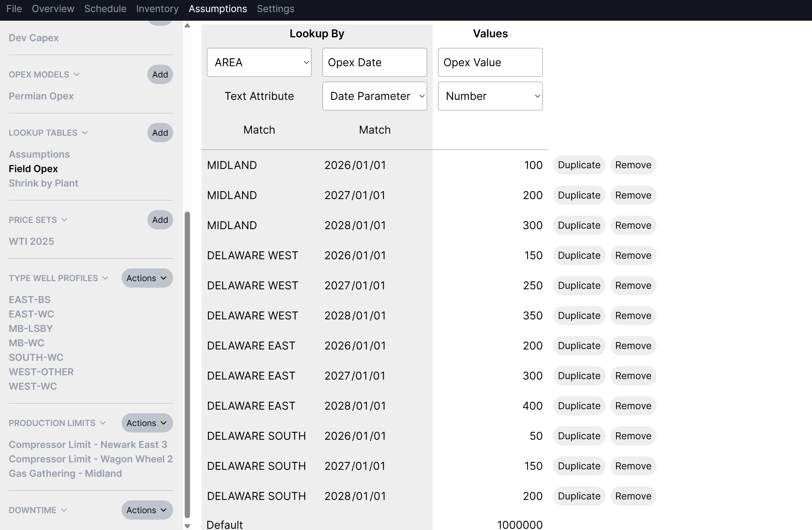Collapse the TYPE WELL PROFILES chevron
The width and height of the screenshot is (812, 530).
(x=105, y=278)
